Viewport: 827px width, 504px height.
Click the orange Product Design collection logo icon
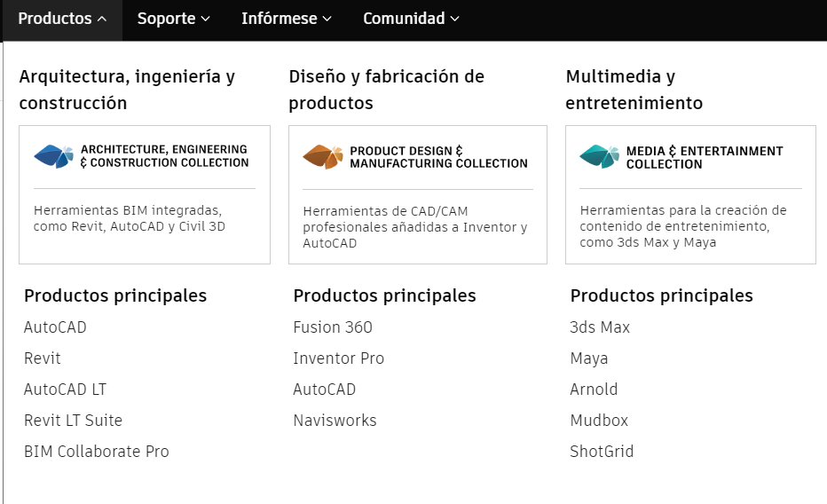(322, 156)
